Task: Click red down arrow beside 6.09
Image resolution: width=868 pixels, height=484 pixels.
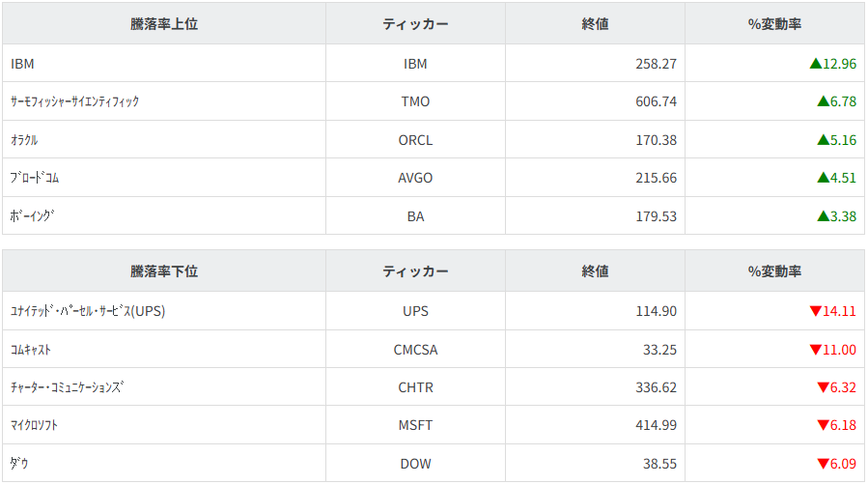Action: 823,464
